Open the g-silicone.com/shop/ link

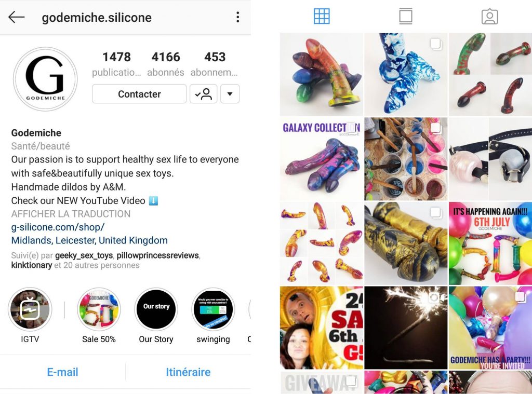coord(58,227)
